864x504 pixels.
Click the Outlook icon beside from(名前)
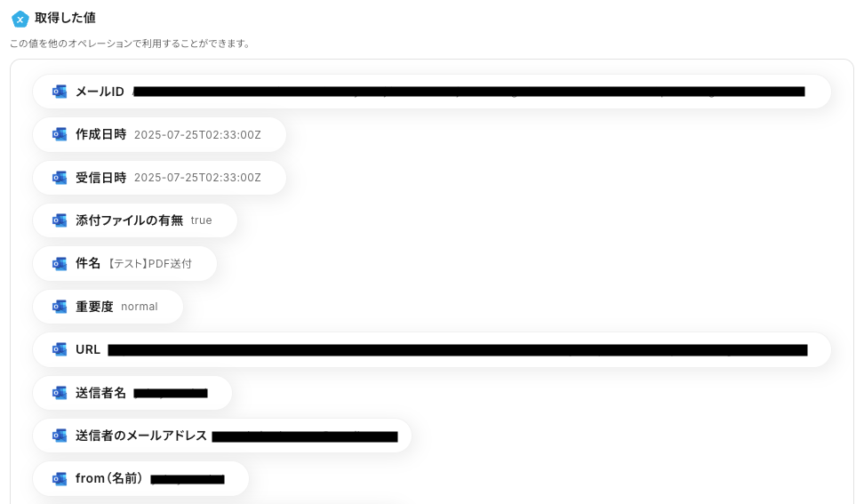click(x=60, y=478)
